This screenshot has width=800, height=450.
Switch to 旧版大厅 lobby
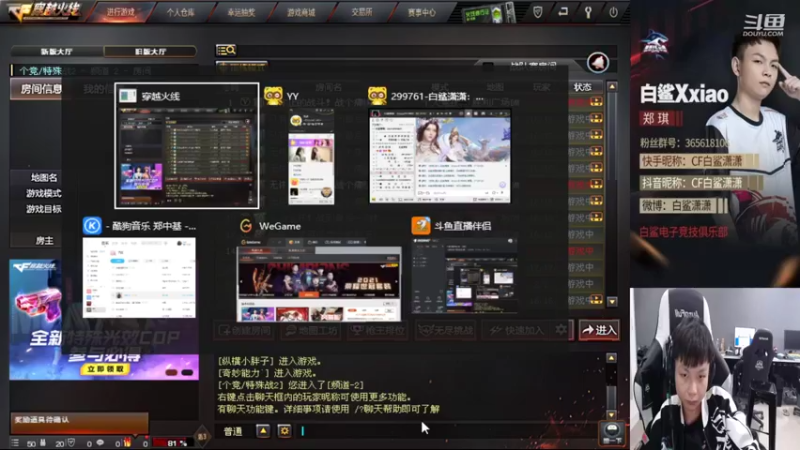click(x=150, y=52)
